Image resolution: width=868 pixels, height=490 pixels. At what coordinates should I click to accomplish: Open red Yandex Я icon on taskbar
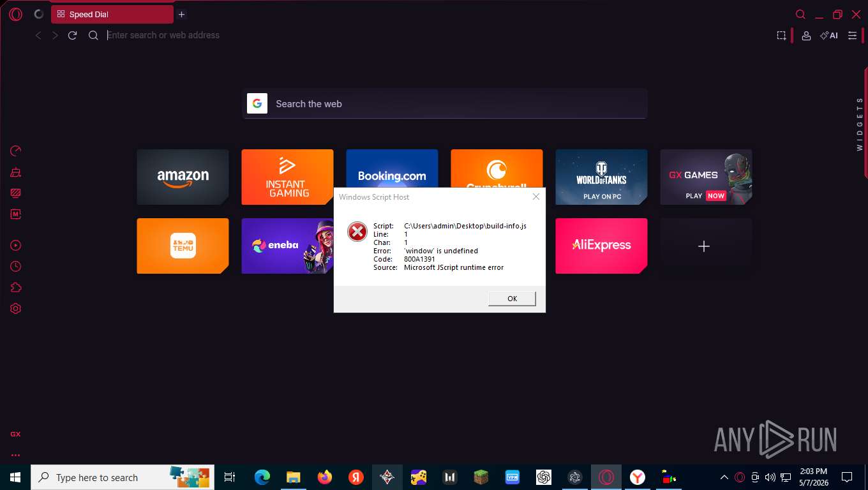tap(356, 477)
